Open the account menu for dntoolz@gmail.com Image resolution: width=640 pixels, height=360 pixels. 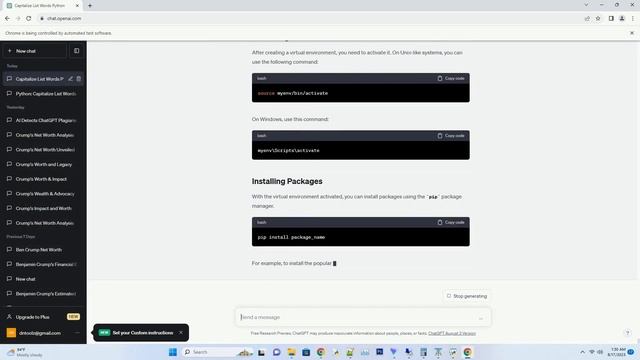[x=43, y=333]
